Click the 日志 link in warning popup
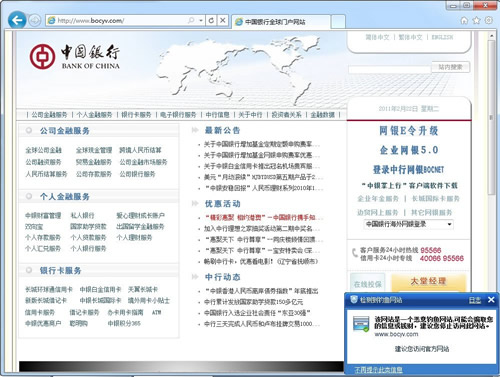Screen dimensions: 500x377 coord(475,300)
